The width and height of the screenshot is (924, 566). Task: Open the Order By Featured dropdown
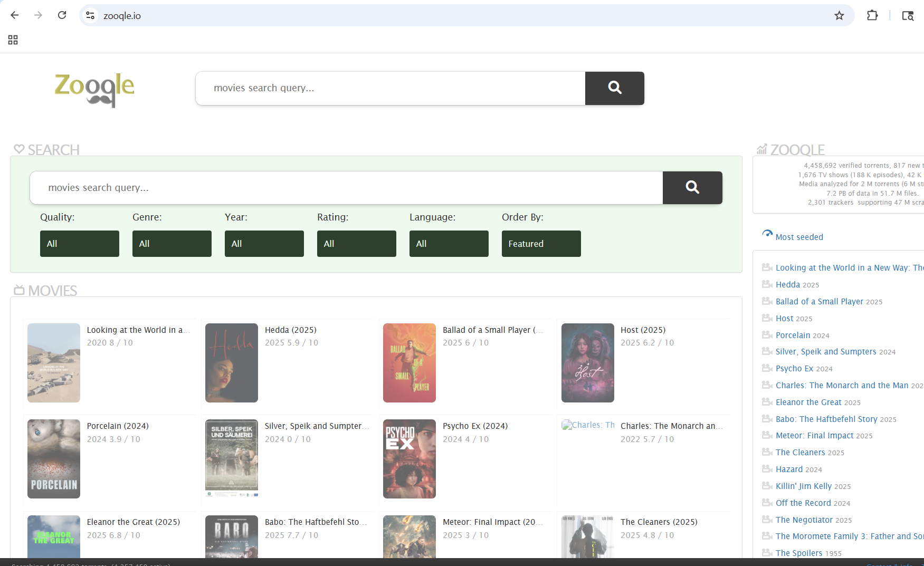541,244
